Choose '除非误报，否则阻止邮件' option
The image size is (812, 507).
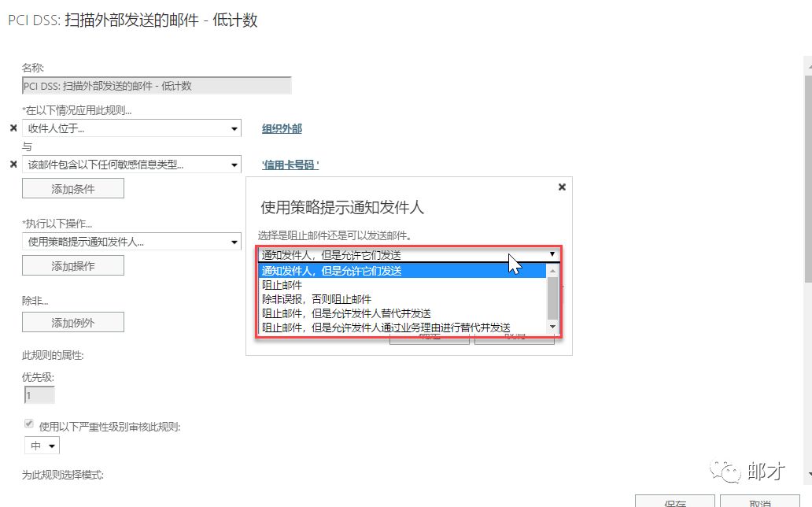pyautogui.click(x=316, y=299)
